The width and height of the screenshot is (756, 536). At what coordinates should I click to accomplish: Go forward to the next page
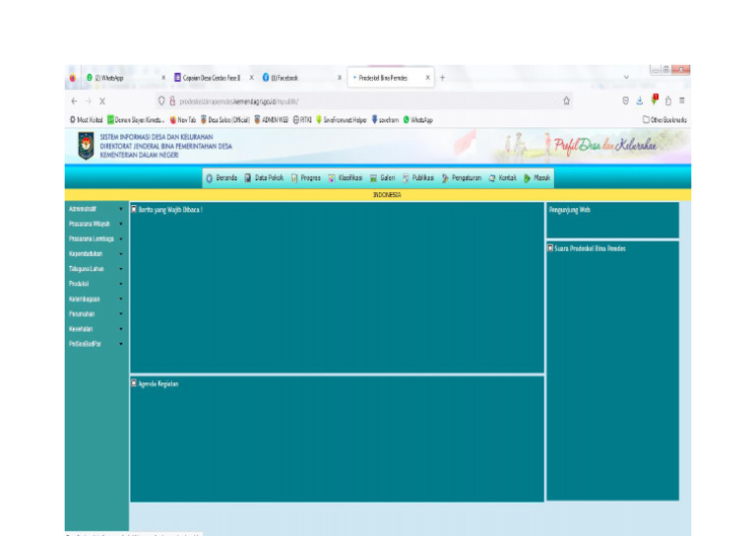89,101
